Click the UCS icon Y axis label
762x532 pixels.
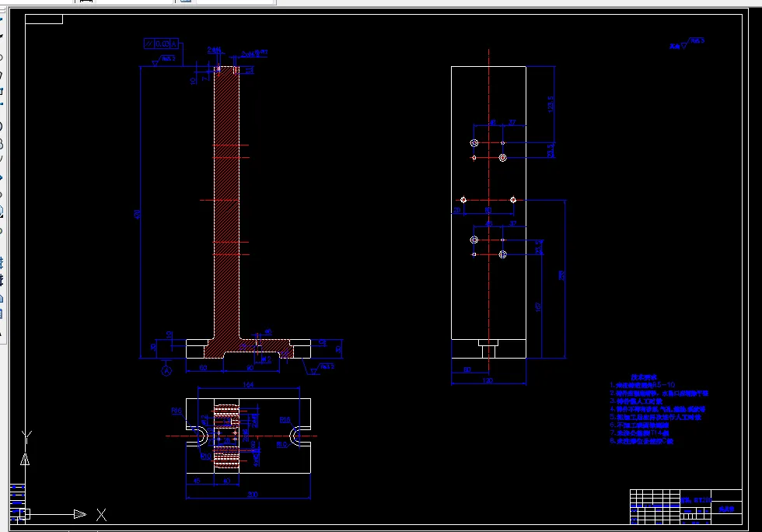point(26,436)
